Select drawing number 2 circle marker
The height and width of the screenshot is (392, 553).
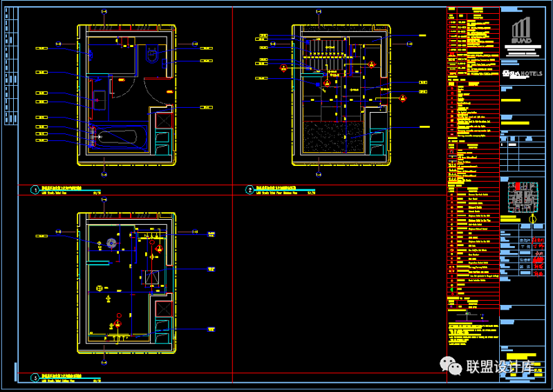coord(250,189)
